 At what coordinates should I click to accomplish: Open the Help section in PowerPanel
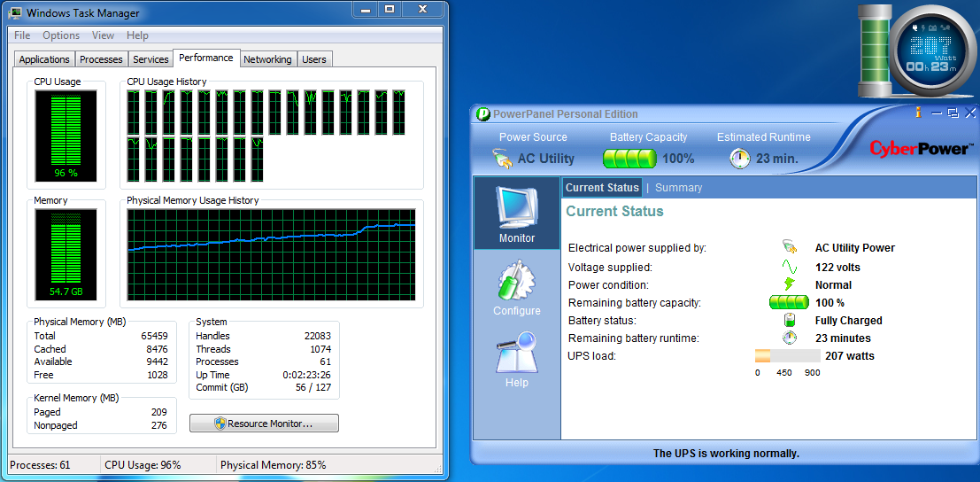(x=517, y=360)
